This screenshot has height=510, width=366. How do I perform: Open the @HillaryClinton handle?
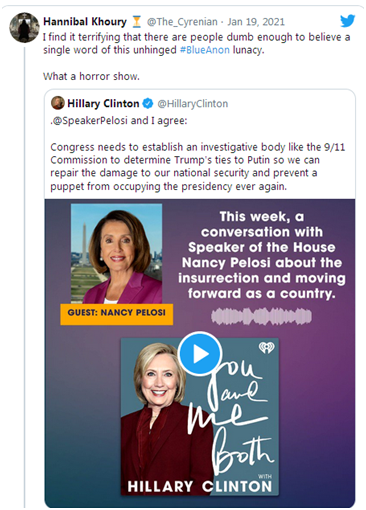tap(193, 104)
